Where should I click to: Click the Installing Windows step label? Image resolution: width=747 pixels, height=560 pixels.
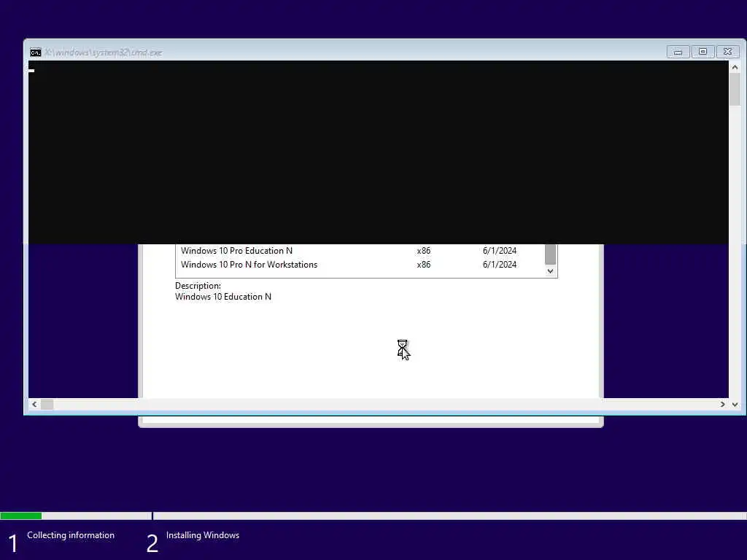[x=203, y=535]
